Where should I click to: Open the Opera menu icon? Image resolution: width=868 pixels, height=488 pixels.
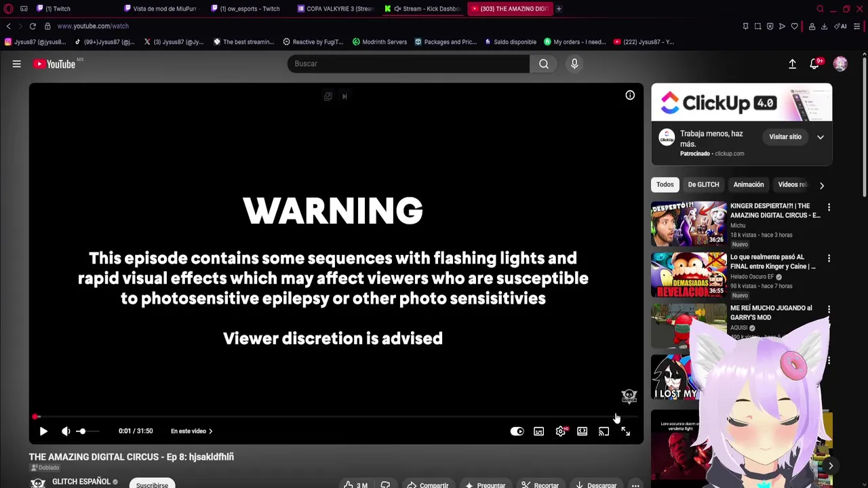[x=8, y=9]
